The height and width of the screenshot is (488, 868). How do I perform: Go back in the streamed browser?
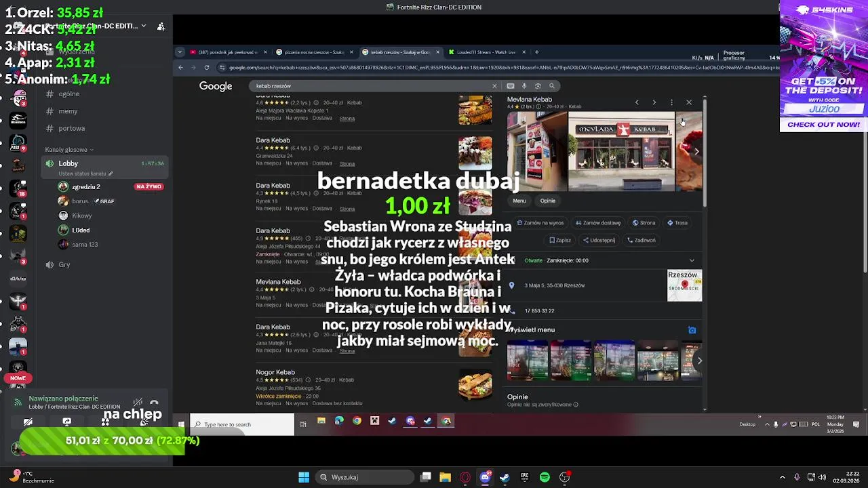pos(180,67)
